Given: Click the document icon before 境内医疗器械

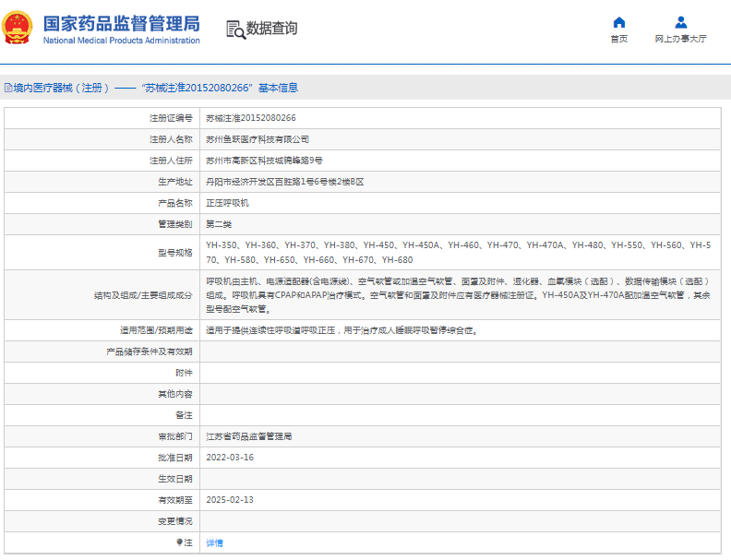Looking at the screenshot, I should [8, 88].
